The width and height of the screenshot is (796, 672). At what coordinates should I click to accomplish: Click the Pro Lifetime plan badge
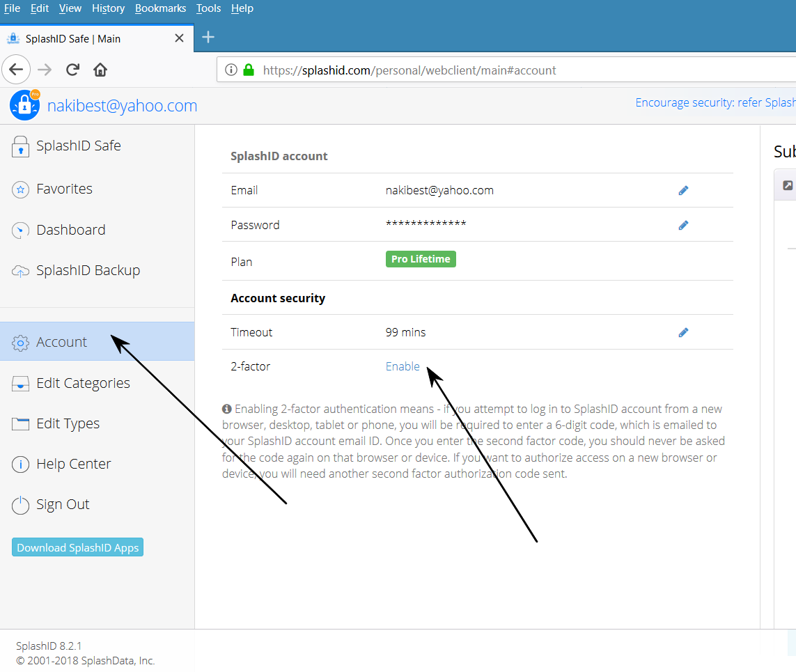pyautogui.click(x=421, y=259)
